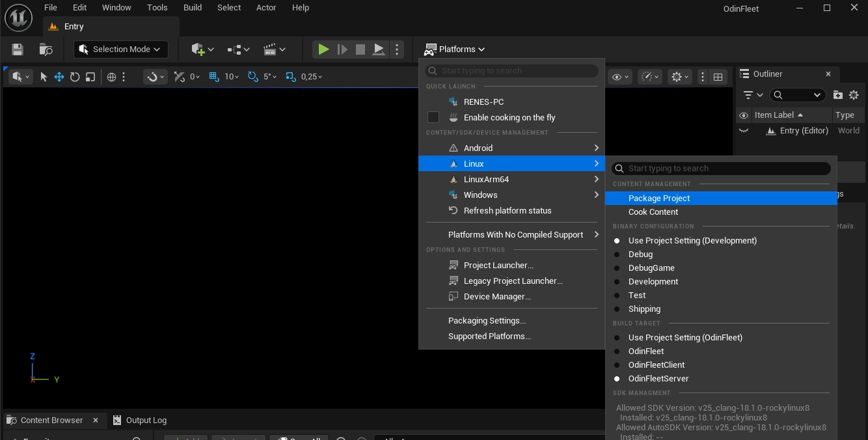The image size is (868, 440).
Task: Open the Selection Mode dropdown
Action: pos(120,49)
